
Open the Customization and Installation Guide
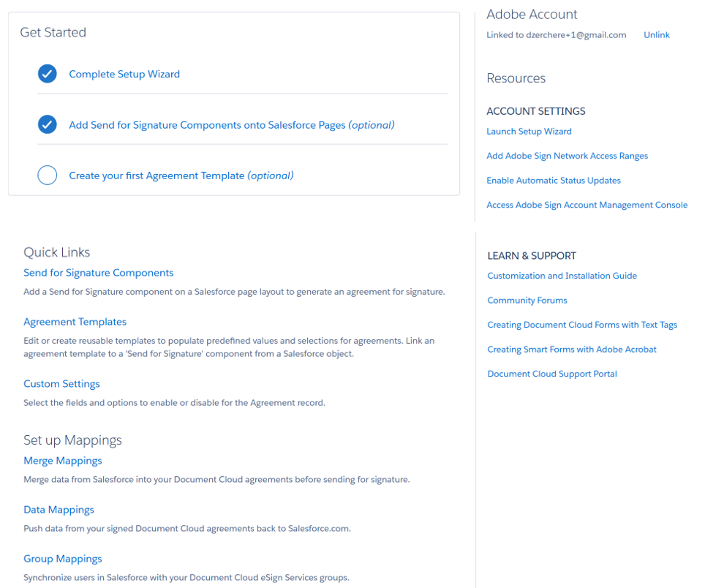coord(562,276)
